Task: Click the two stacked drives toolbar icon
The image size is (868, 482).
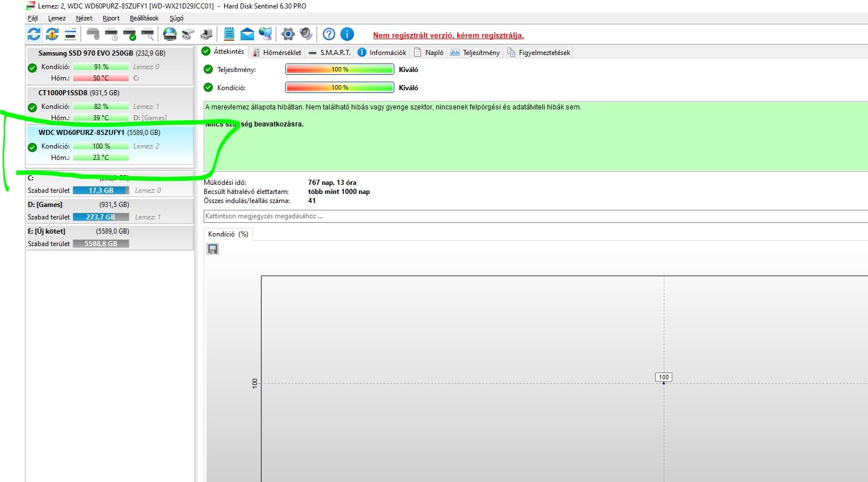Action: point(188,34)
